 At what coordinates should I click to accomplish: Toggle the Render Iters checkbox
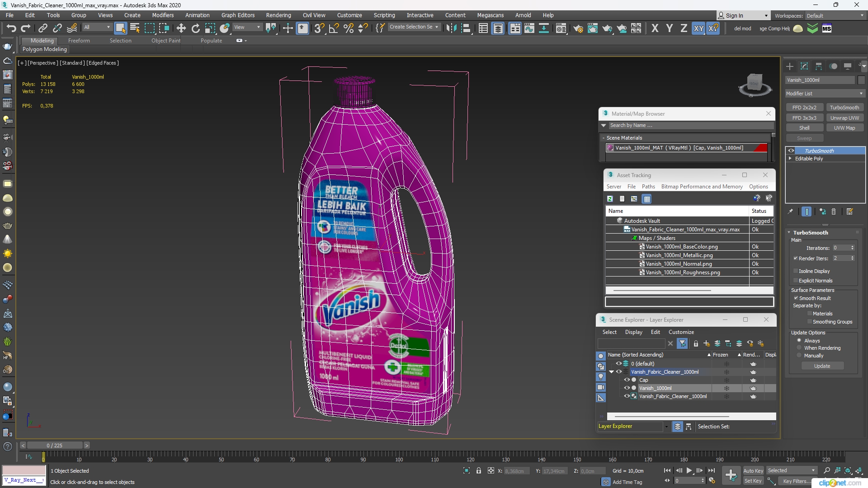796,258
